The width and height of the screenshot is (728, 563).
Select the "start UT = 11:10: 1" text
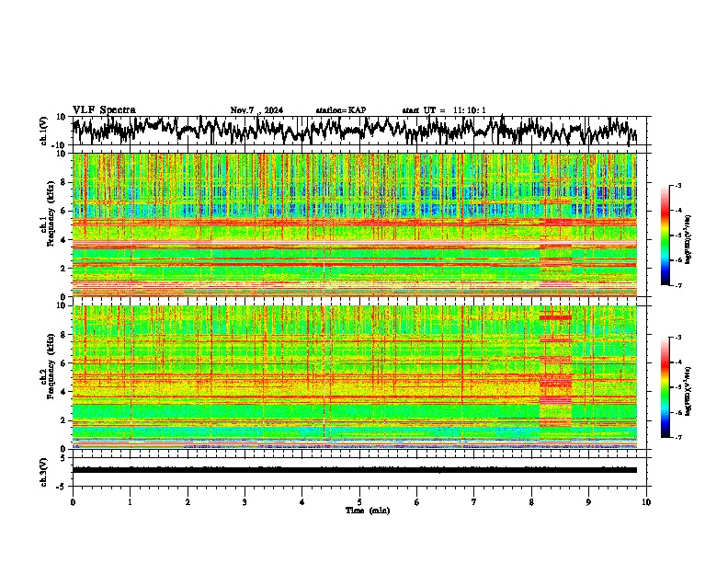click(444, 110)
